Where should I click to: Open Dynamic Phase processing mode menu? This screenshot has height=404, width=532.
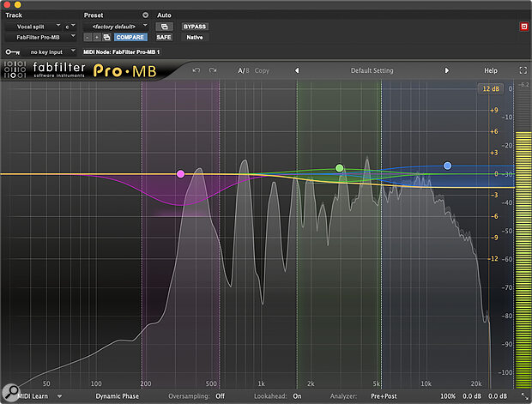pyautogui.click(x=117, y=396)
